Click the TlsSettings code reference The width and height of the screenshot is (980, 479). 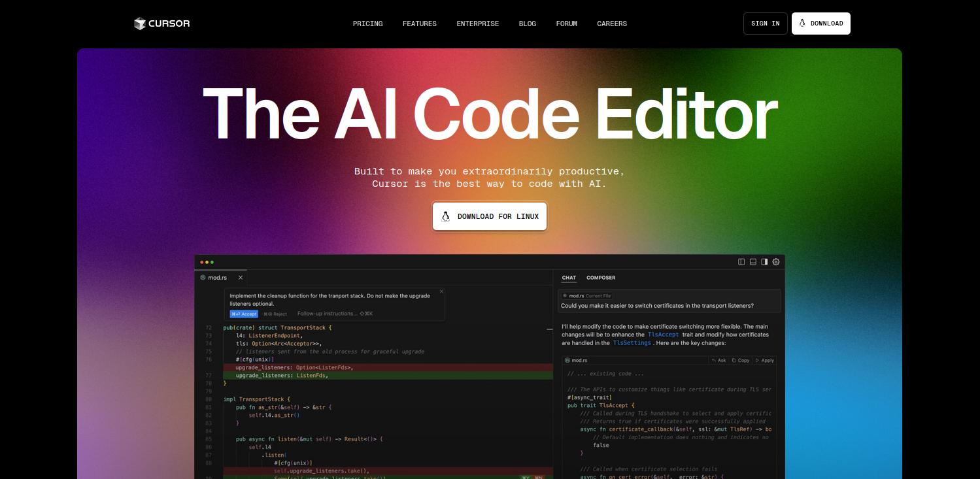click(632, 343)
